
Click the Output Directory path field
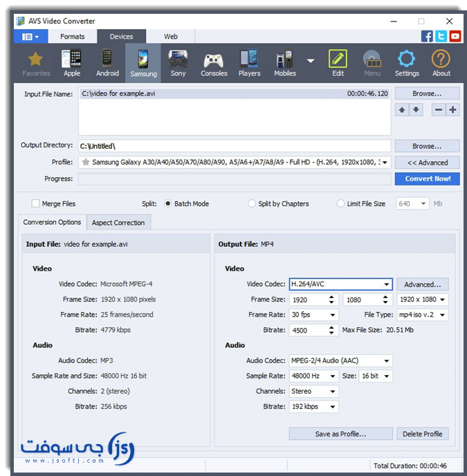click(235, 146)
